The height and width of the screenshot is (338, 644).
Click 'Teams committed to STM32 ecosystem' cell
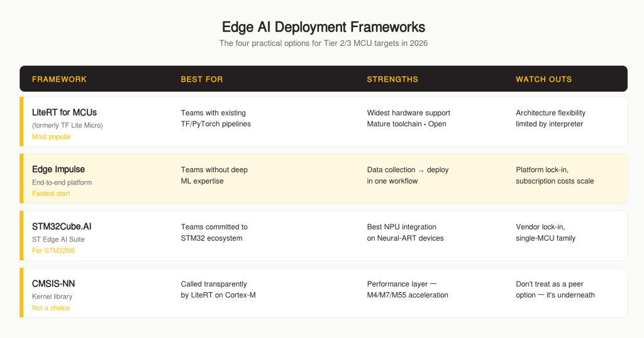pos(214,232)
